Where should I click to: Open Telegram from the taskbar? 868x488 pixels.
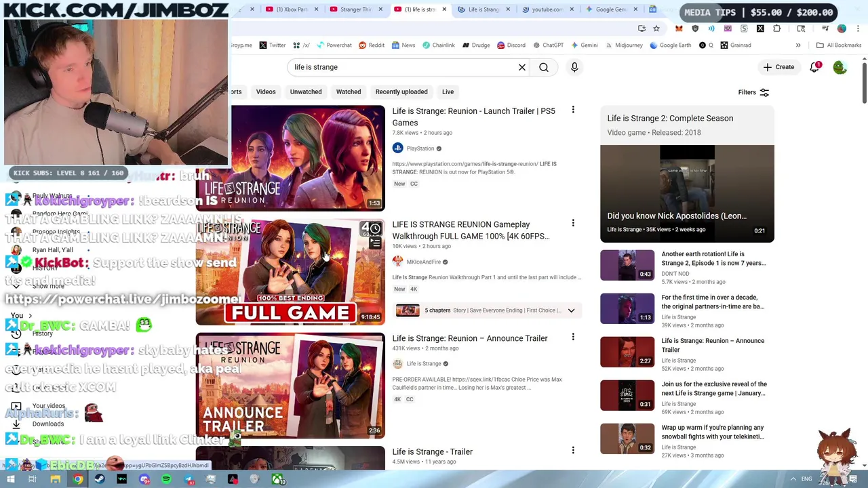(189, 479)
